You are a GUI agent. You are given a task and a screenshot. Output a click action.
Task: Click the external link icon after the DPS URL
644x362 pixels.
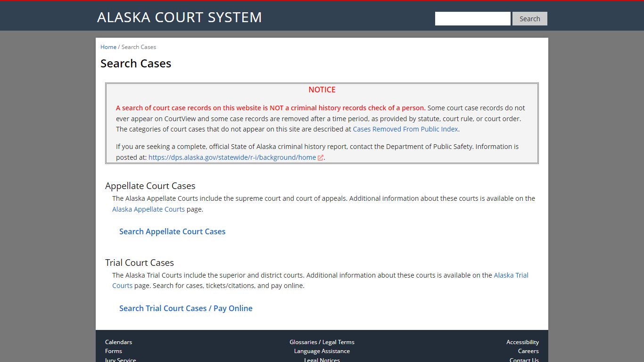(321, 158)
